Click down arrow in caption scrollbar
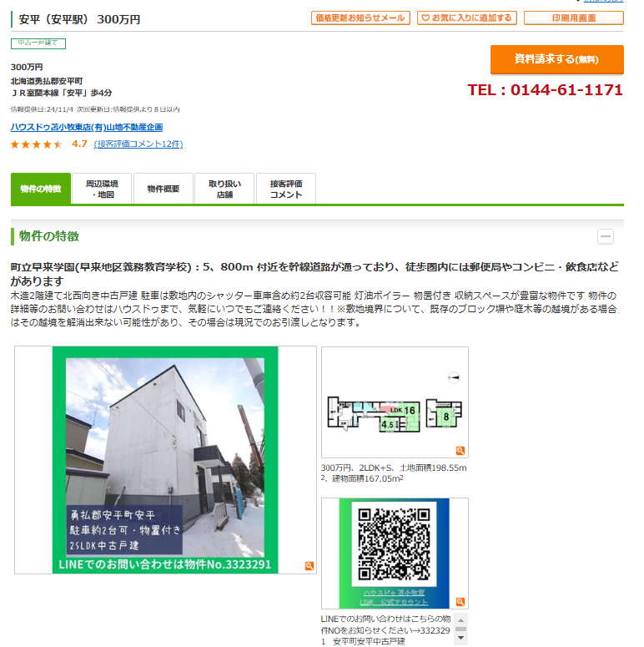This screenshot has height=647, width=644. point(461,638)
